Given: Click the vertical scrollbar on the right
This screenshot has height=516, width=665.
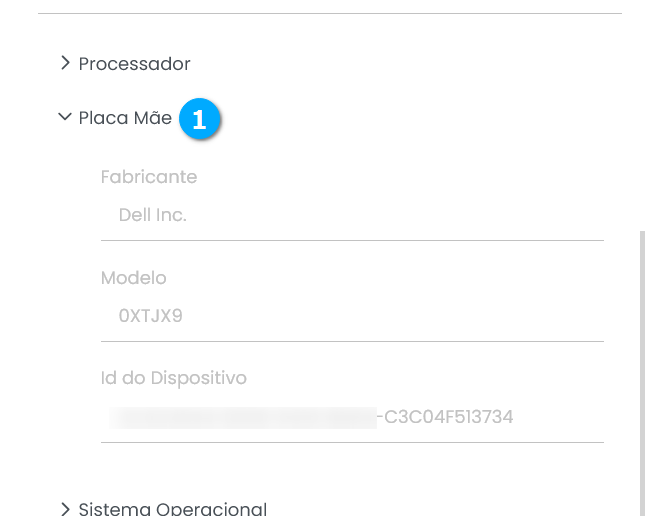Looking at the screenshot, I should [x=643, y=370].
